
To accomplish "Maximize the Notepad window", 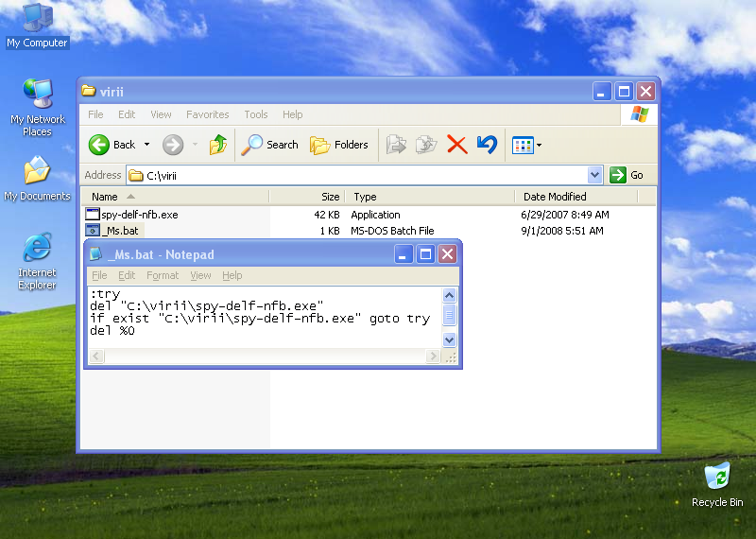I will (425, 254).
